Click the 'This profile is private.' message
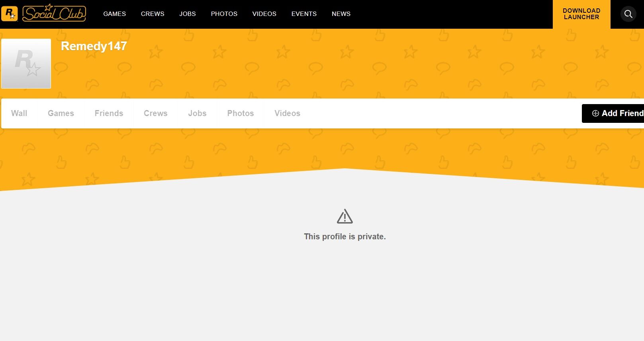 345,237
